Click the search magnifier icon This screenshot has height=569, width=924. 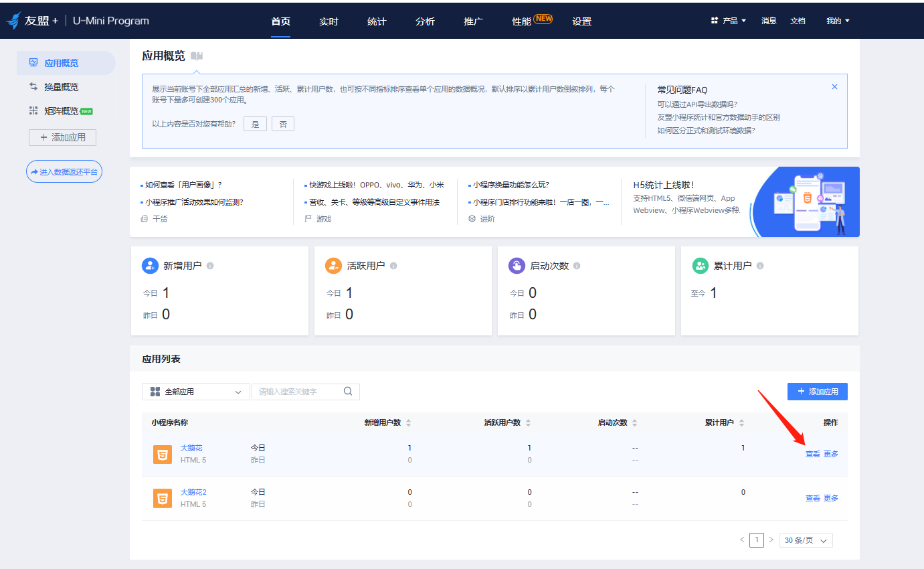click(x=348, y=392)
